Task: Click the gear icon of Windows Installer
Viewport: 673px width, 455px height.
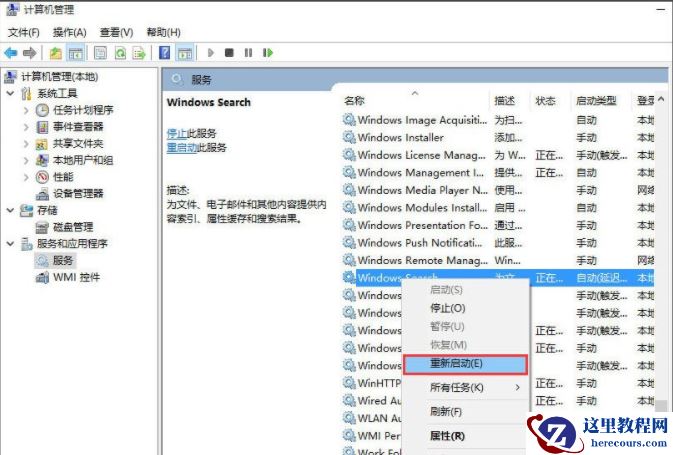Action: click(349, 137)
